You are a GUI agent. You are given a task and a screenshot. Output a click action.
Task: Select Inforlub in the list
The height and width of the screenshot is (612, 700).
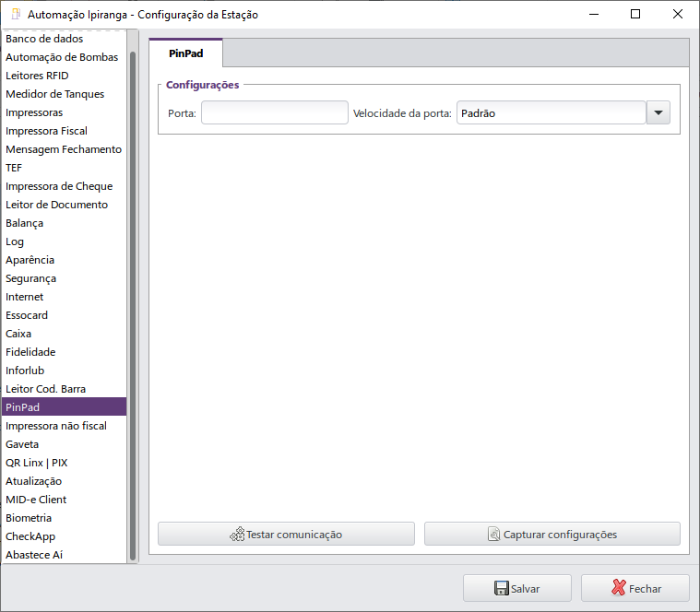65,371
